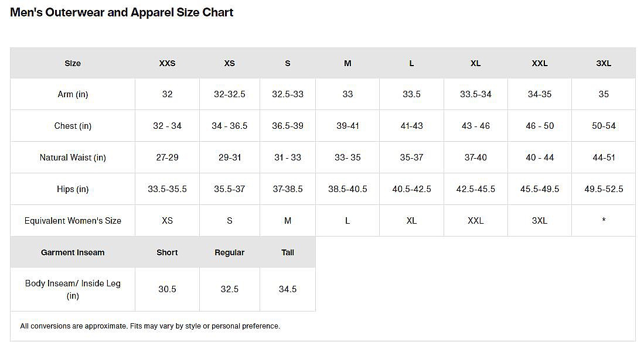Click the hips value 42.5-45.5 for XL
Image resolution: width=644 pixels, height=349 pixels.
475,189
